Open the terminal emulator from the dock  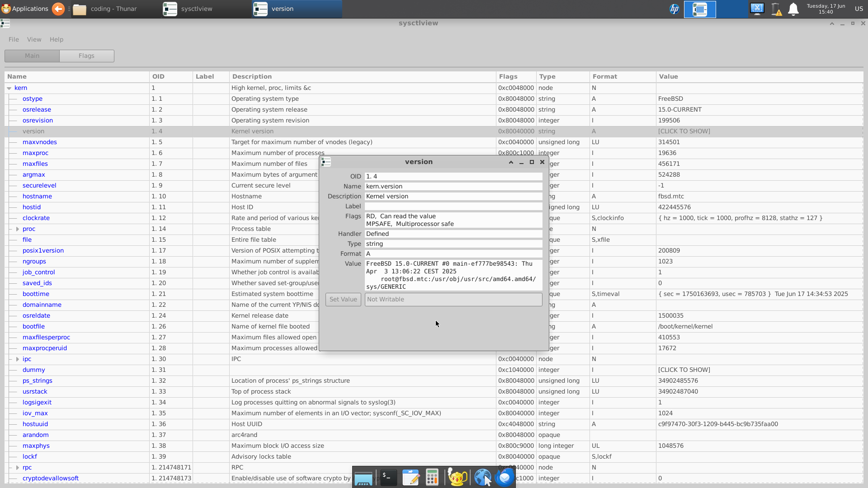tap(388, 477)
